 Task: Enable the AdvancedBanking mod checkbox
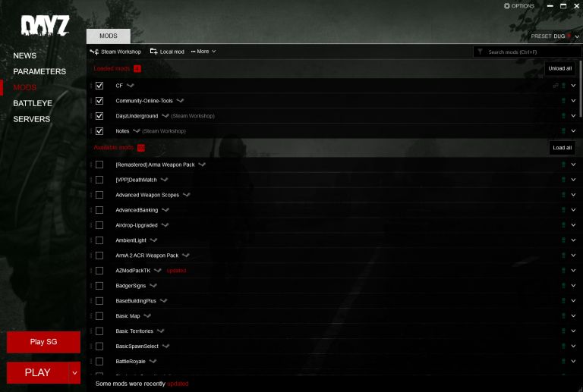click(x=99, y=210)
